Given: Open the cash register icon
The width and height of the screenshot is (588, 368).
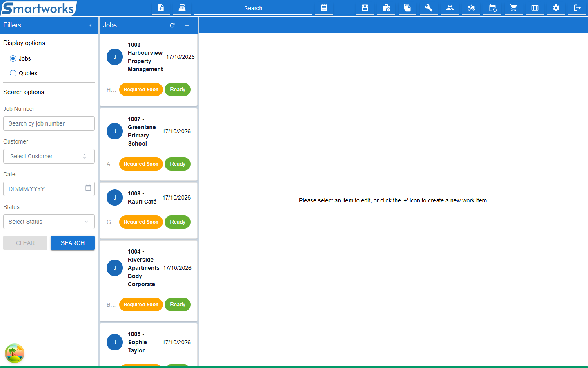Looking at the screenshot, I should click(182, 8).
